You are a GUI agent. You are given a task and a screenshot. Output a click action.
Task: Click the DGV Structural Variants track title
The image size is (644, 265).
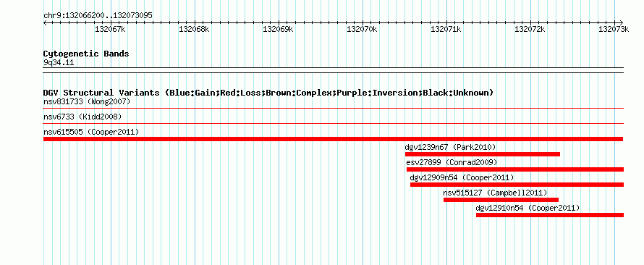(268, 93)
